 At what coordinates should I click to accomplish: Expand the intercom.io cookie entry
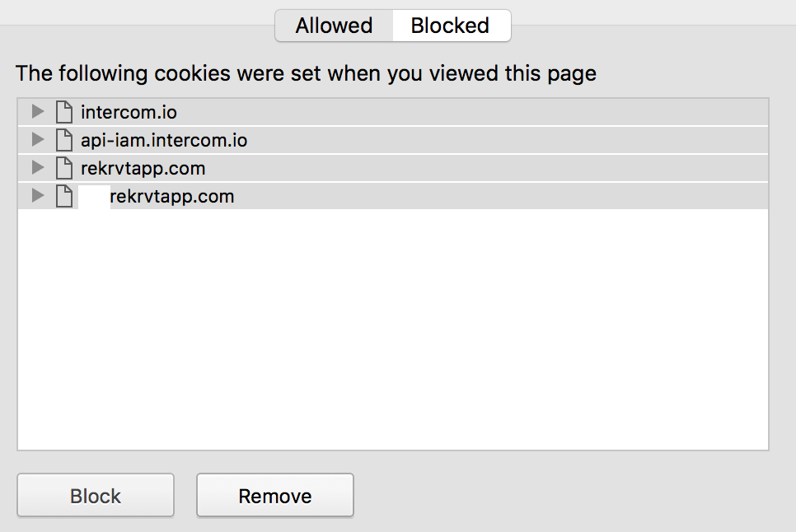point(37,112)
